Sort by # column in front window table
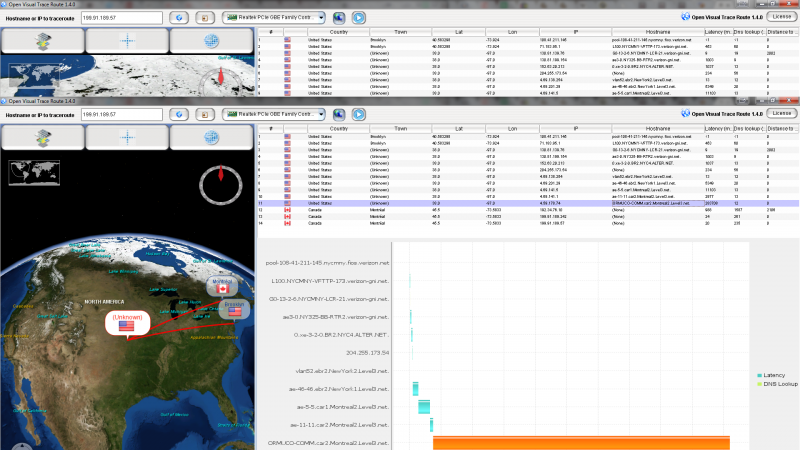Viewport: 800px width, 450px height. tap(270, 129)
